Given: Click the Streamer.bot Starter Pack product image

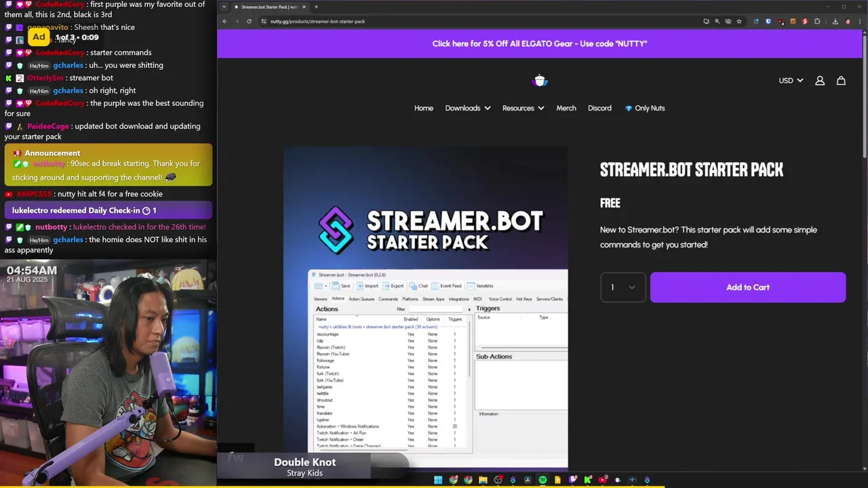Looking at the screenshot, I should 426,308.
